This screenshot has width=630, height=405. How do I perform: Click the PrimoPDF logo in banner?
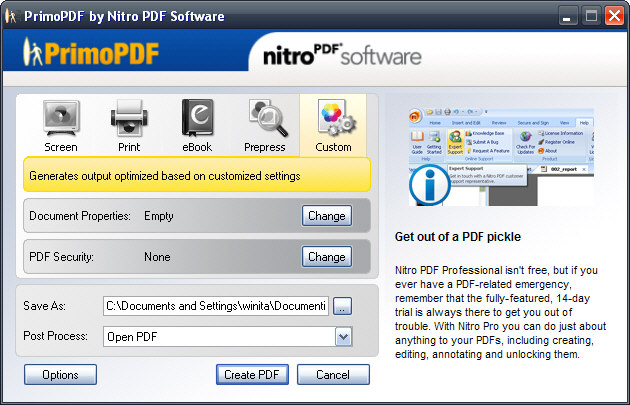pos(91,52)
